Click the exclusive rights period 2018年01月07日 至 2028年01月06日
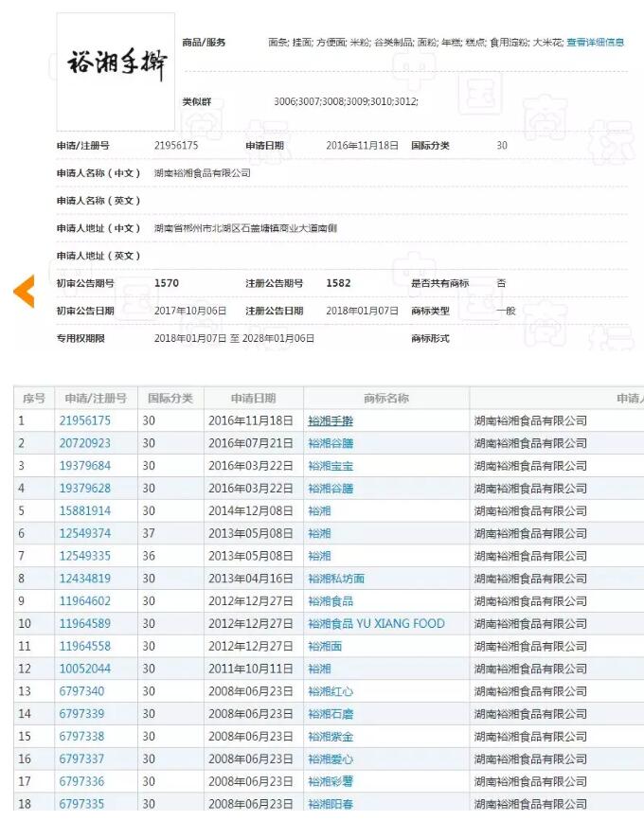644x839 pixels. (x=234, y=338)
